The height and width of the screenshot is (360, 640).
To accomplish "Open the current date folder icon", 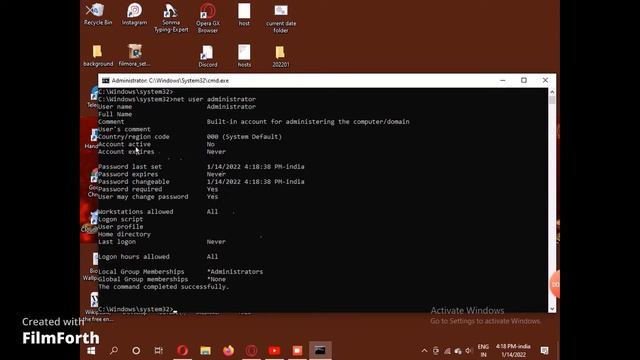I will pos(281,18).
